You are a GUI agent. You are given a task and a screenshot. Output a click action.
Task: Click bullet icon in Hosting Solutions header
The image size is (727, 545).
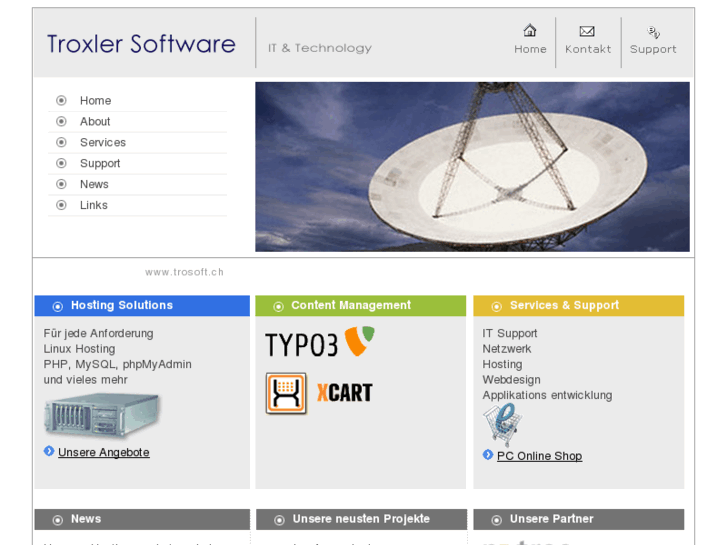[x=57, y=306]
